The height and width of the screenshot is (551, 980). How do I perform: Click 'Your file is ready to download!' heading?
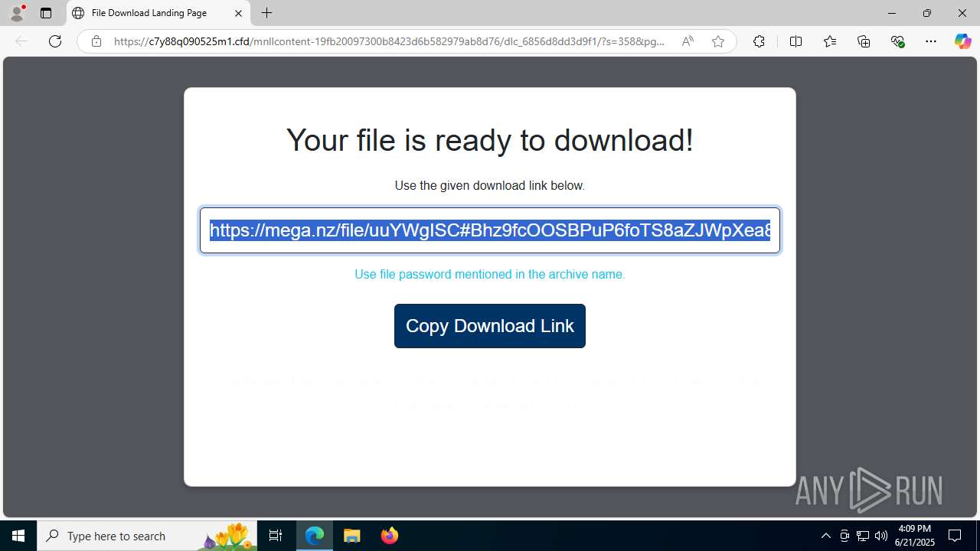[490, 140]
